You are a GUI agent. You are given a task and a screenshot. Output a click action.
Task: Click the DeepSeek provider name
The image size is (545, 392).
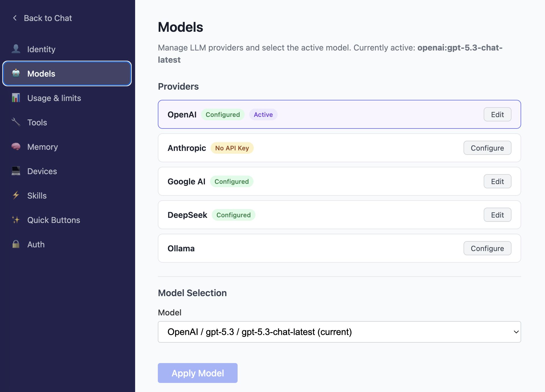point(187,215)
